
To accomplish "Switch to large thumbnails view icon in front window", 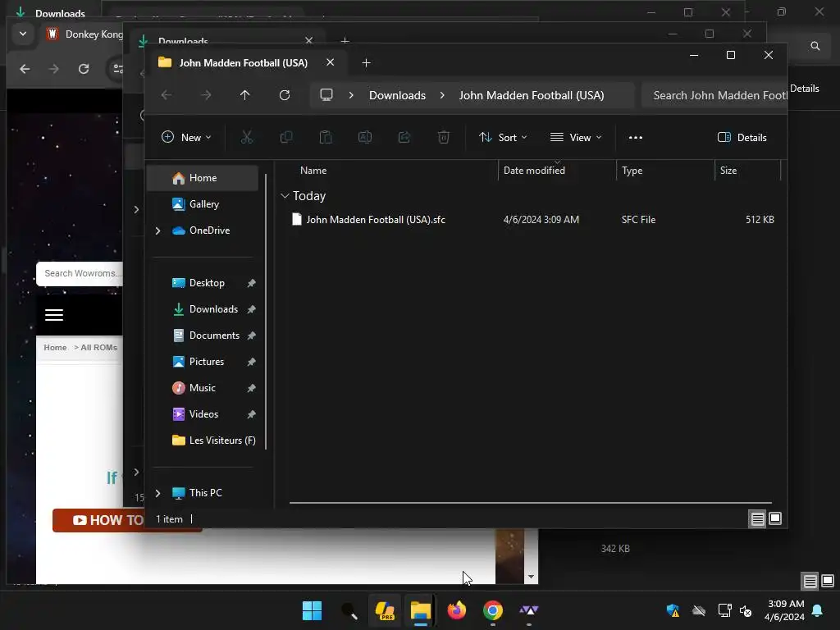I will click(775, 518).
